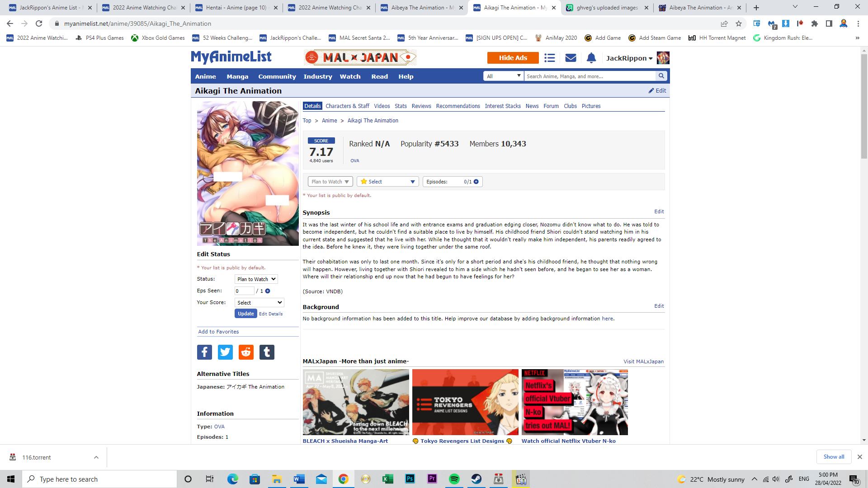Open the sidebar Your Score select box

(259, 303)
